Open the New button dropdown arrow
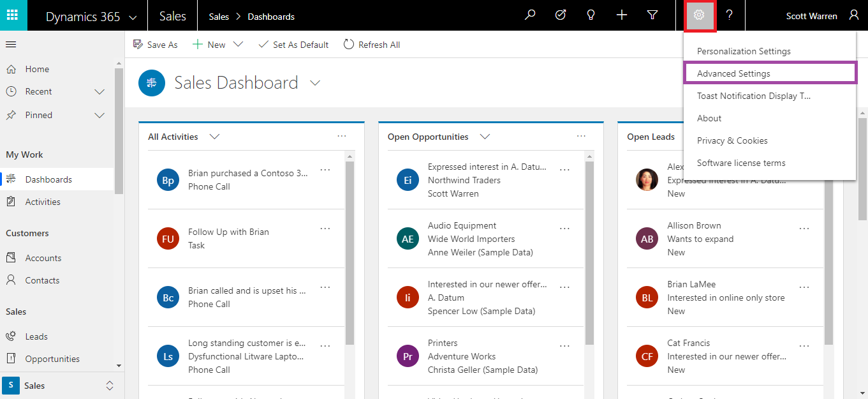 239,45
